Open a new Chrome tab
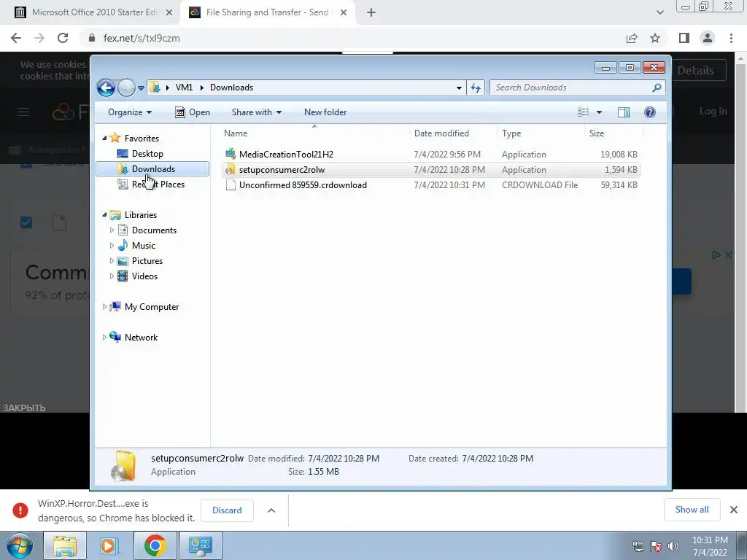The width and height of the screenshot is (747, 560). (371, 13)
